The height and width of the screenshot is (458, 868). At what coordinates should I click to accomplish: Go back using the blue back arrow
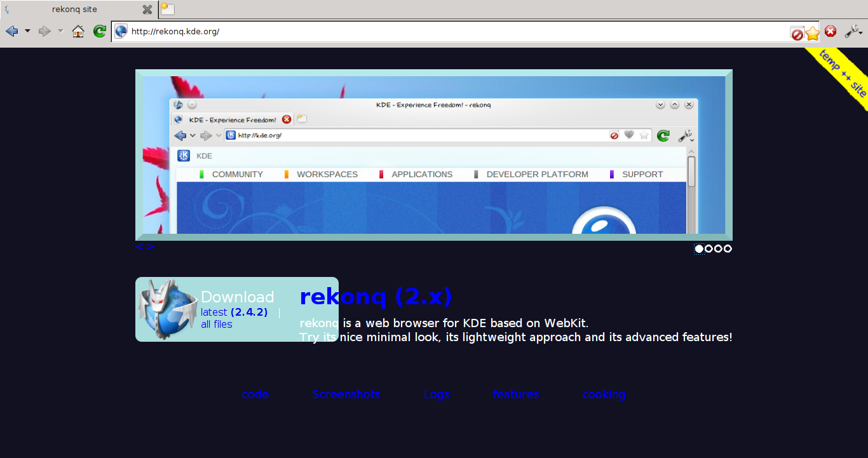(x=11, y=31)
